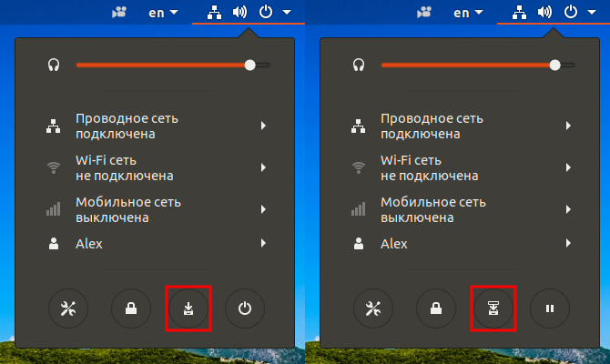The image size is (610, 364).
Task: Click the left menu volume slider track
Action: click(173, 65)
